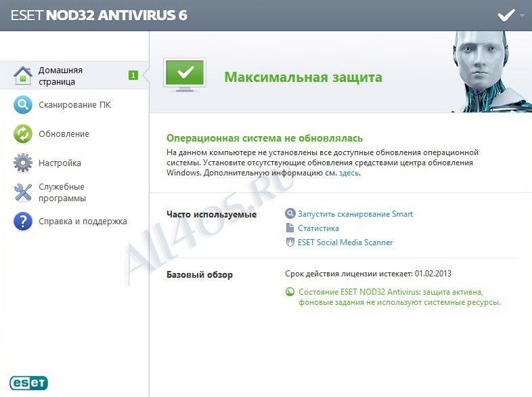Click the Максимальная защита status title
The image size is (532, 397).
coord(303,77)
